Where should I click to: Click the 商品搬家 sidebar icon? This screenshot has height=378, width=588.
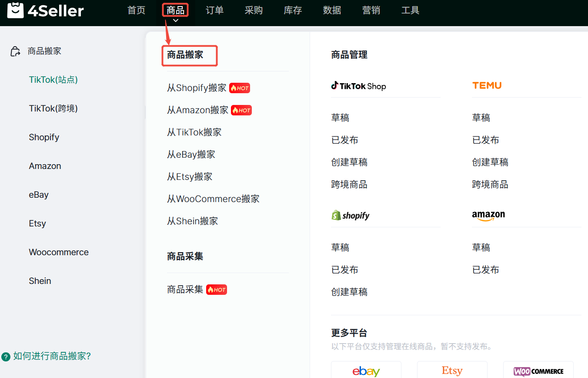pos(15,51)
